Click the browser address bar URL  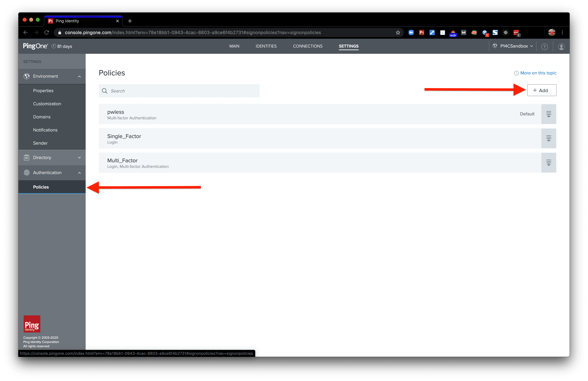coord(193,32)
